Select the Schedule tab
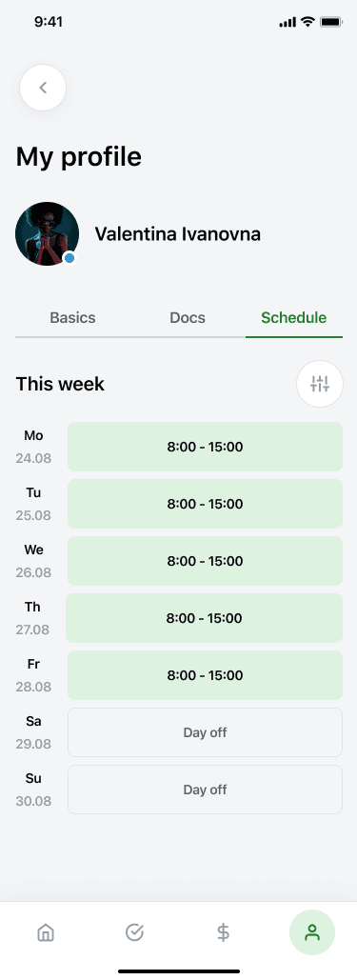The image size is (357, 980). click(x=294, y=317)
